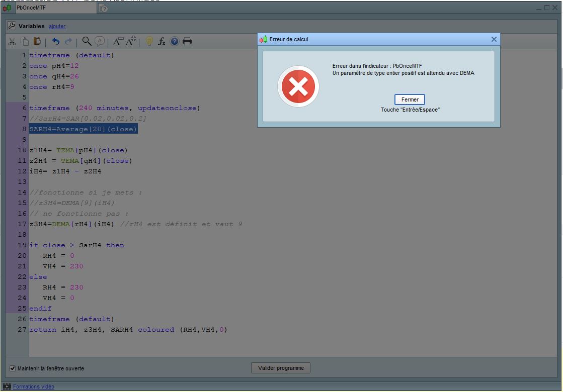Screen dimensions: 563x392
Task: Click the ajouter link
Action: pos(57,26)
